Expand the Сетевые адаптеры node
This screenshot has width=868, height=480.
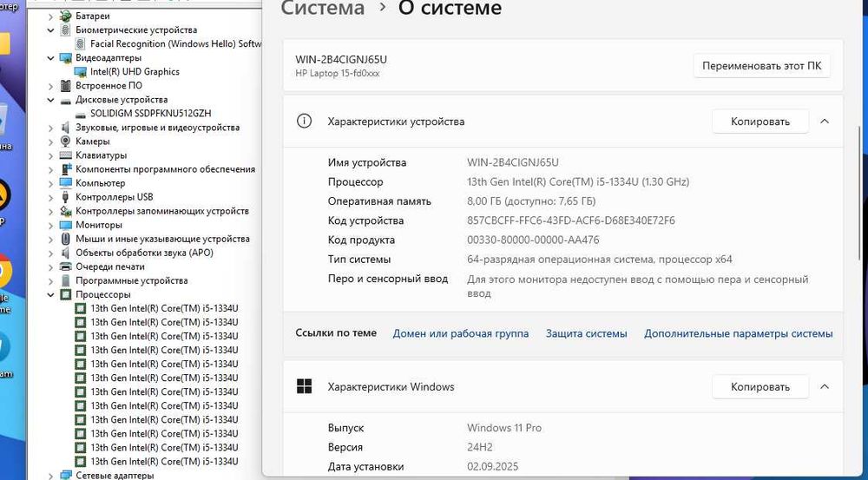pos(51,475)
